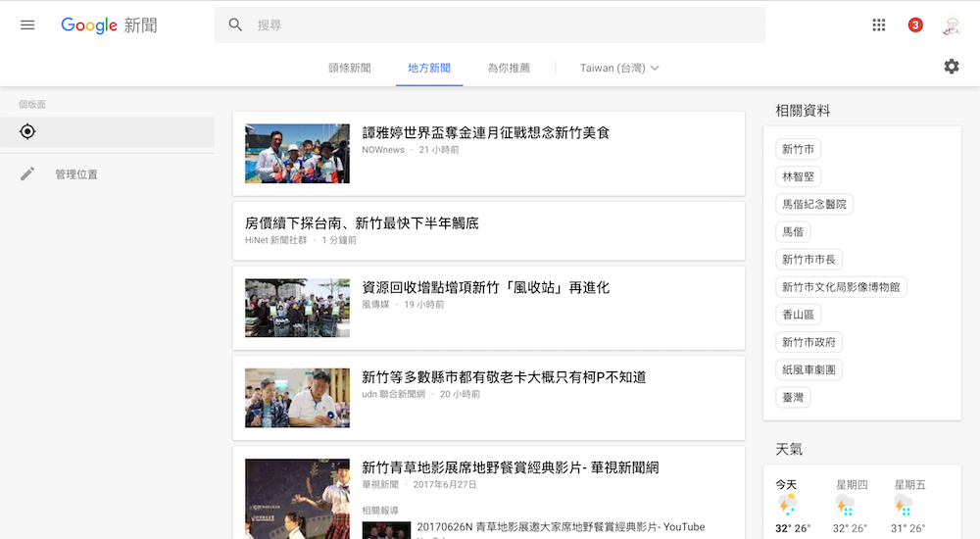Open the hamburger main menu
Viewport: 980px width, 539px height.
point(27,25)
